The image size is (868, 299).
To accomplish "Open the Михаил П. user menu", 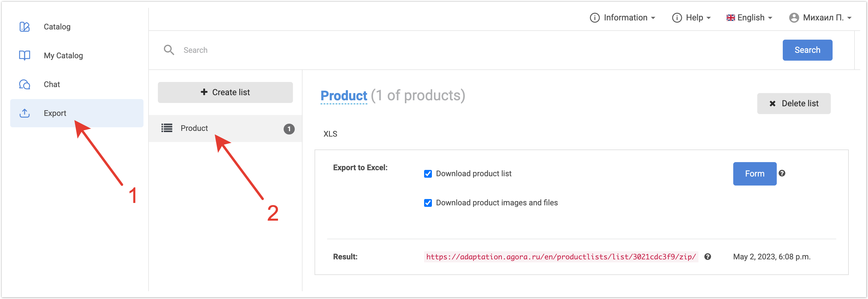I will 820,17.
